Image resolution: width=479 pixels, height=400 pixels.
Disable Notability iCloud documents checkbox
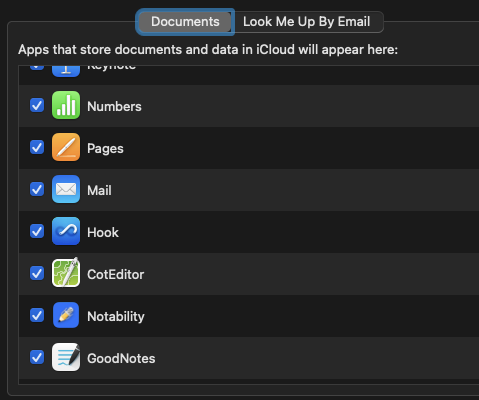coord(37,315)
